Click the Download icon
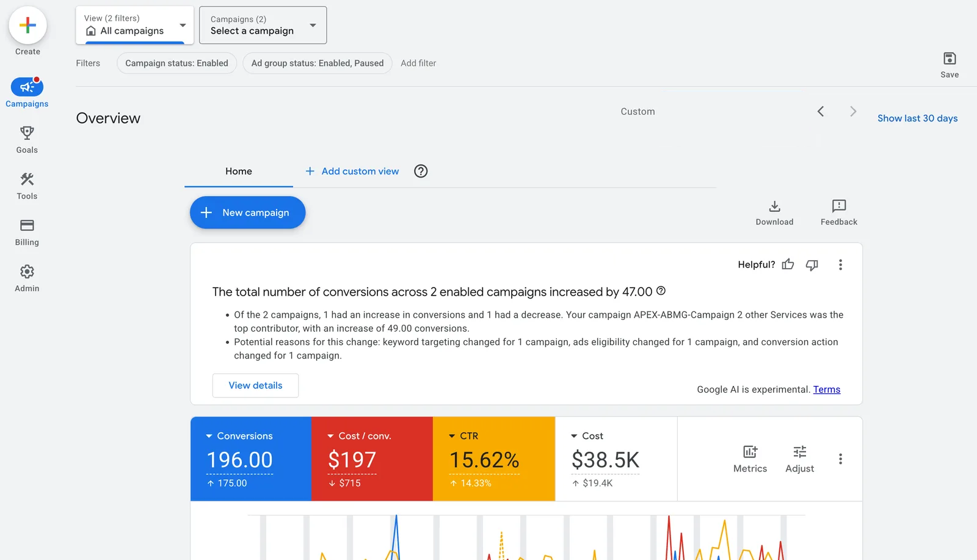977x560 pixels. pyautogui.click(x=774, y=206)
